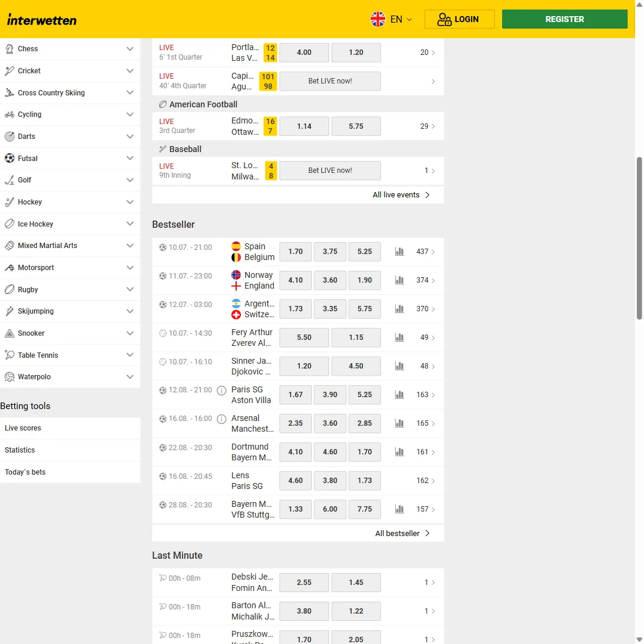Screen dimensions: 644x644
Task: Expand the Chess category chevron
Action: (130, 49)
